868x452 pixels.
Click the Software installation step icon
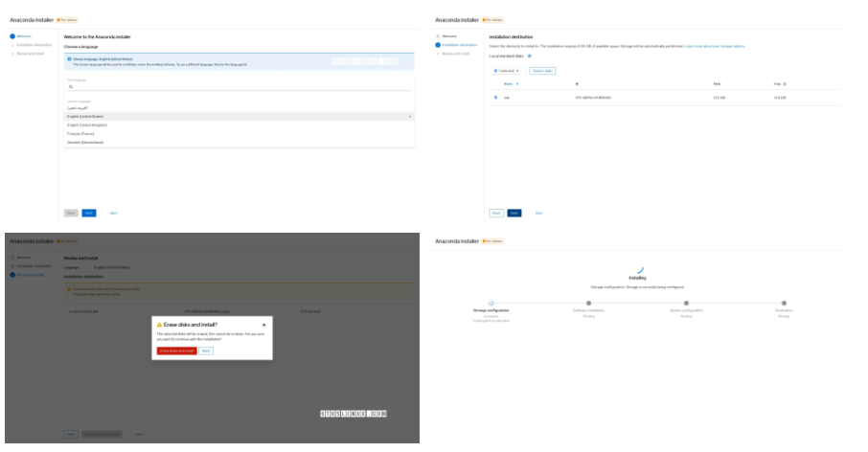pos(588,303)
